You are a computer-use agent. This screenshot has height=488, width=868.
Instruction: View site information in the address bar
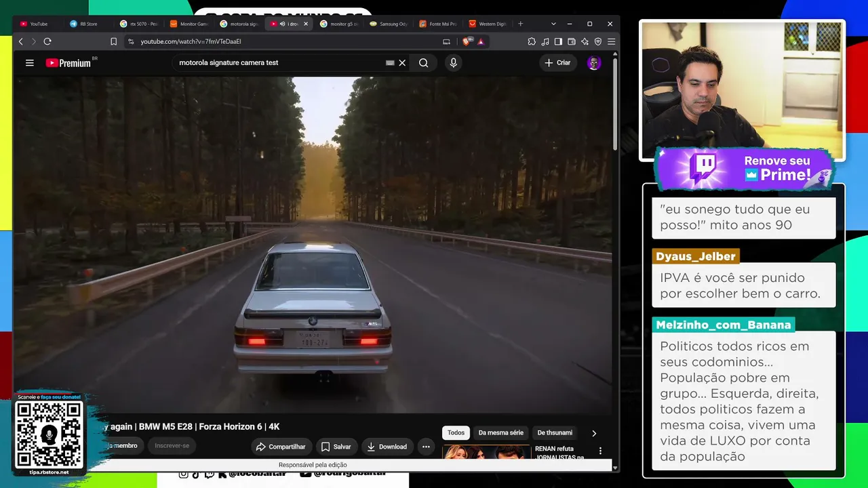[131, 41]
